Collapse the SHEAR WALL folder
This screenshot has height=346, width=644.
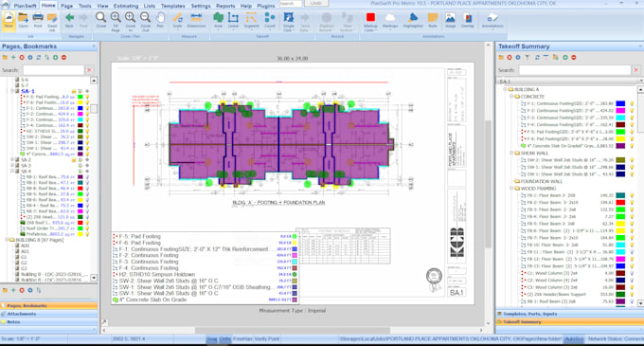511,153
